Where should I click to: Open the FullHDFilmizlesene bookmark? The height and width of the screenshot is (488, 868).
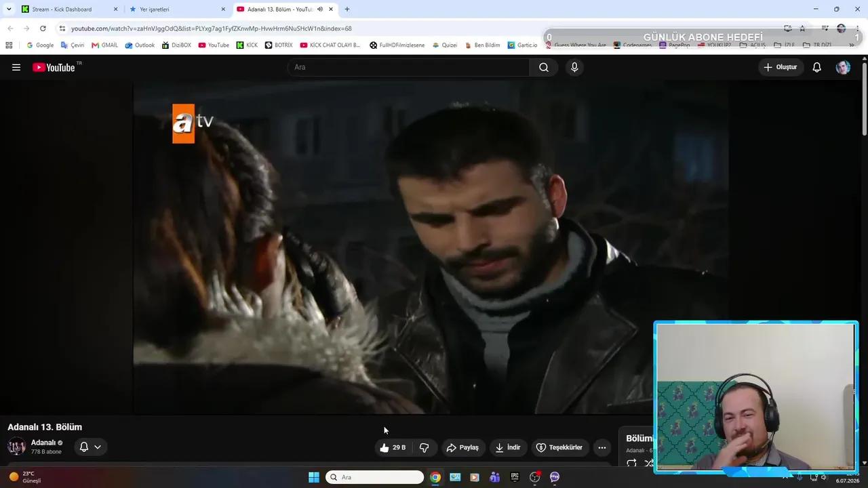coord(397,45)
